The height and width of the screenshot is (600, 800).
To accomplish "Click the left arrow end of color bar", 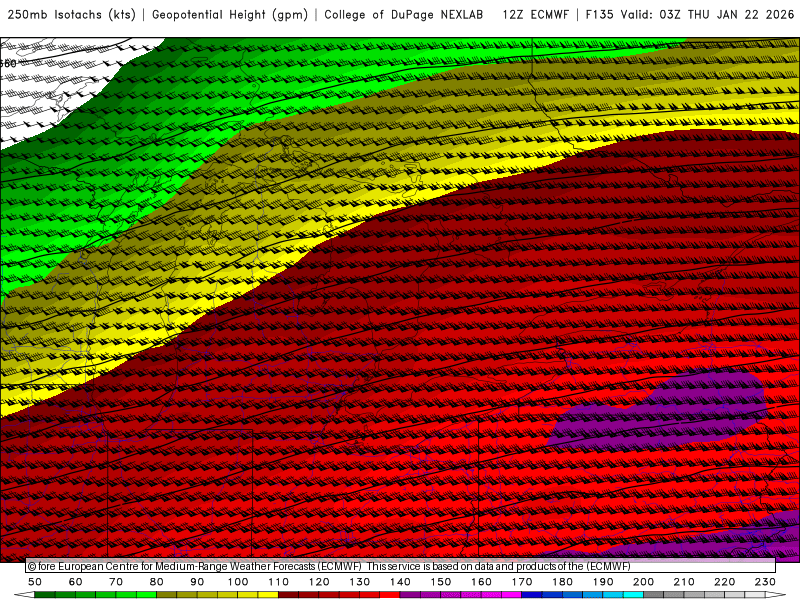I will click(x=24, y=595).
